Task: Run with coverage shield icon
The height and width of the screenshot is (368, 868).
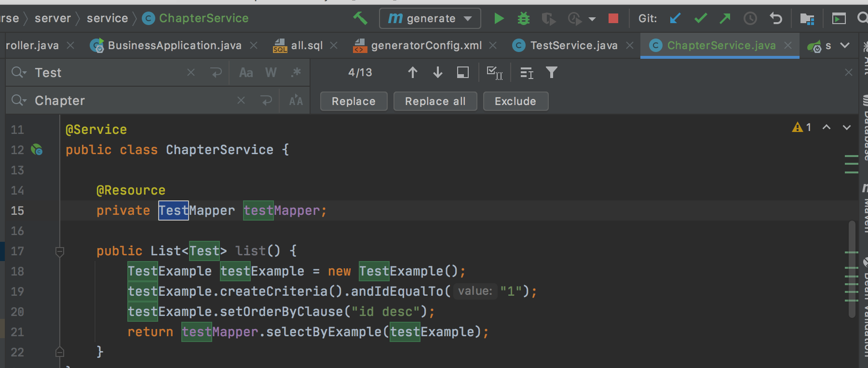Action: [x=548, y=18]
